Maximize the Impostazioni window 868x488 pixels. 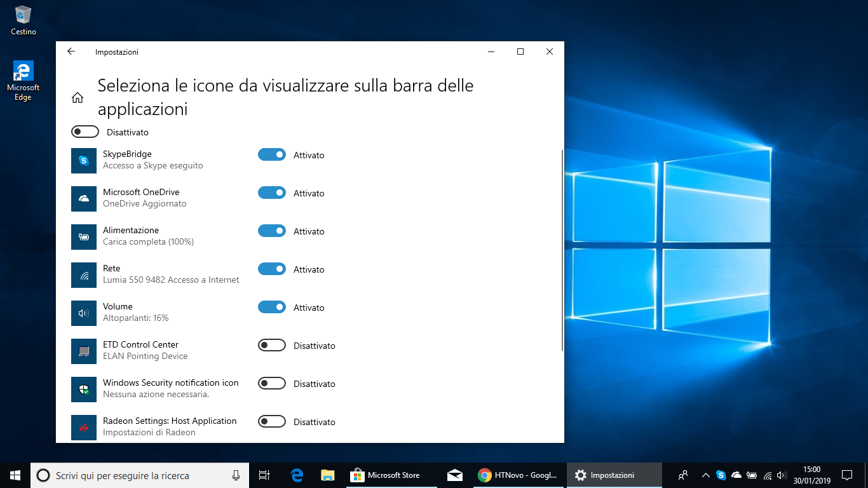point(520,52)
